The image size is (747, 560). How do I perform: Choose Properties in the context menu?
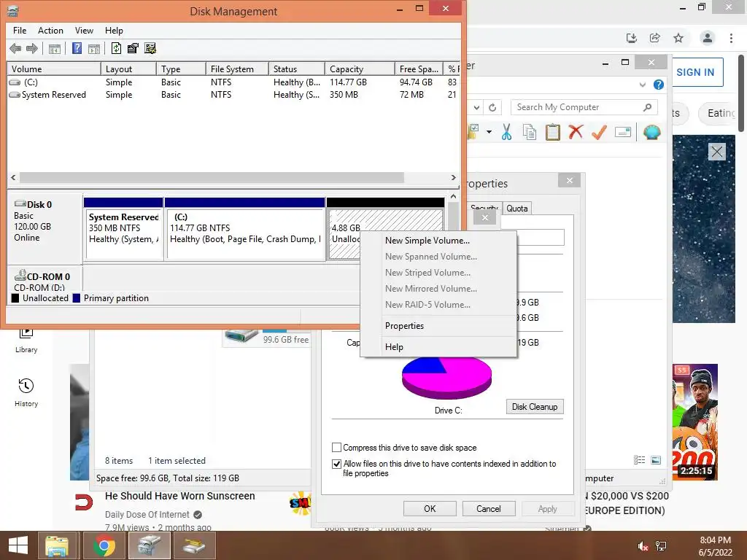438,326
